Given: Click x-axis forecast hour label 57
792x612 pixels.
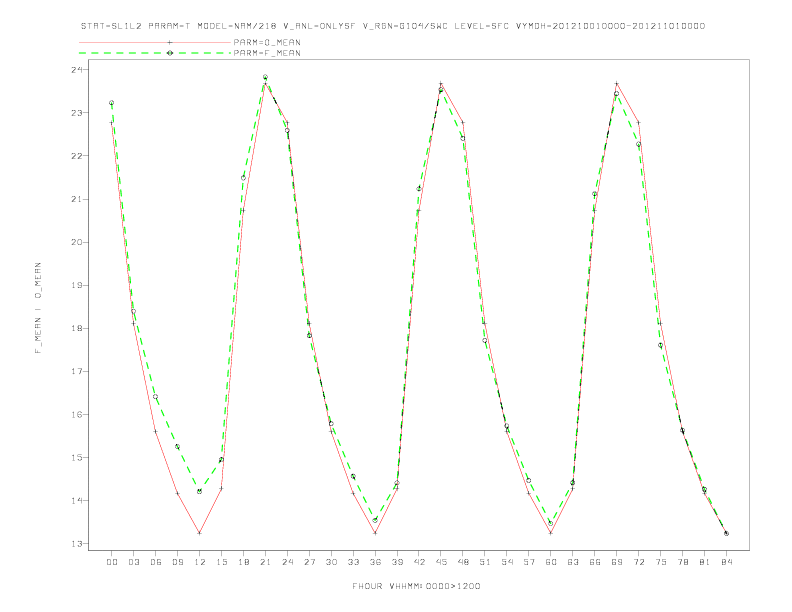Looking at the screenshot, I should click(529, 562).
